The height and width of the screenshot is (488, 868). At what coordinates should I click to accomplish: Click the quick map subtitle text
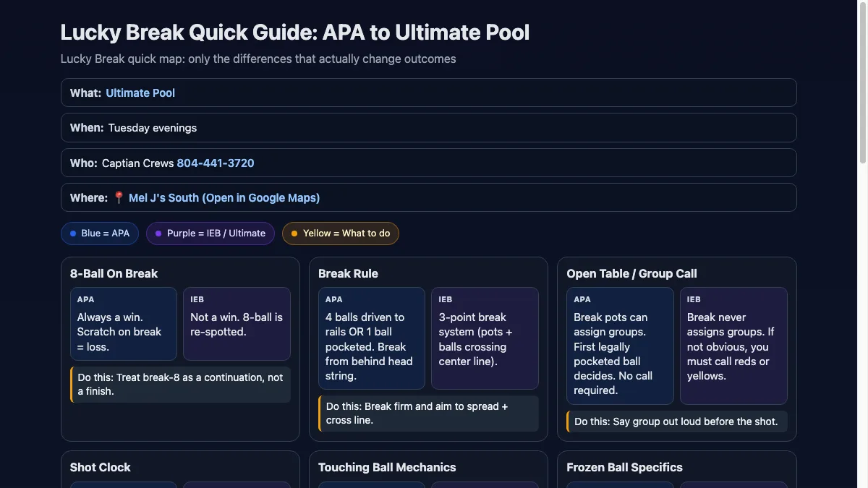pos(258,59)
